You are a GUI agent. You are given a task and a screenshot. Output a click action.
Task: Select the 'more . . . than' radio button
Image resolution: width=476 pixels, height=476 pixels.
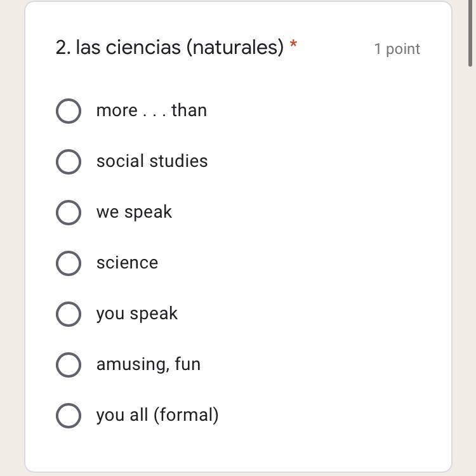coord(69,111)
